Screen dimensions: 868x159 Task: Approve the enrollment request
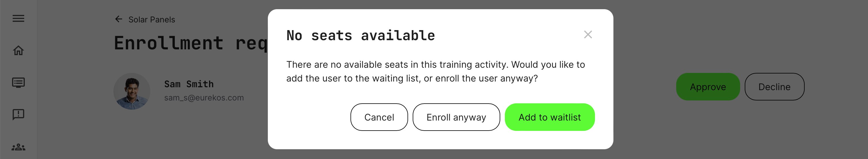point(708,87)
